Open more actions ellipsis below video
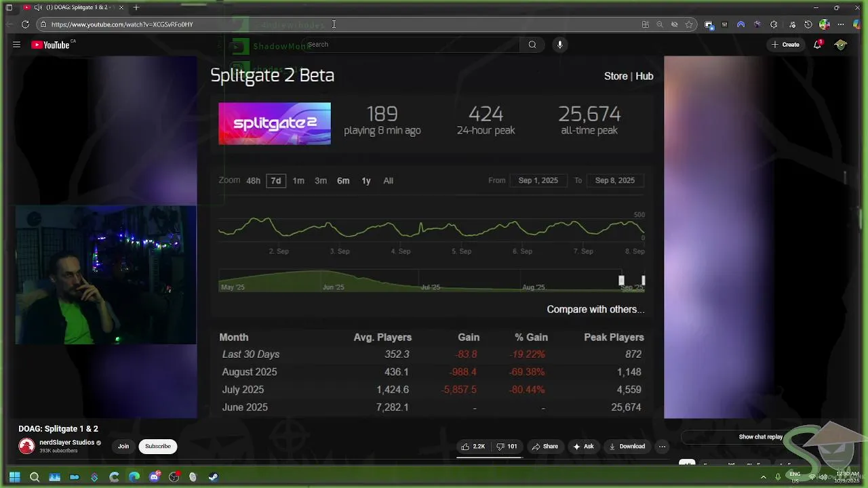 click(662, 447)
